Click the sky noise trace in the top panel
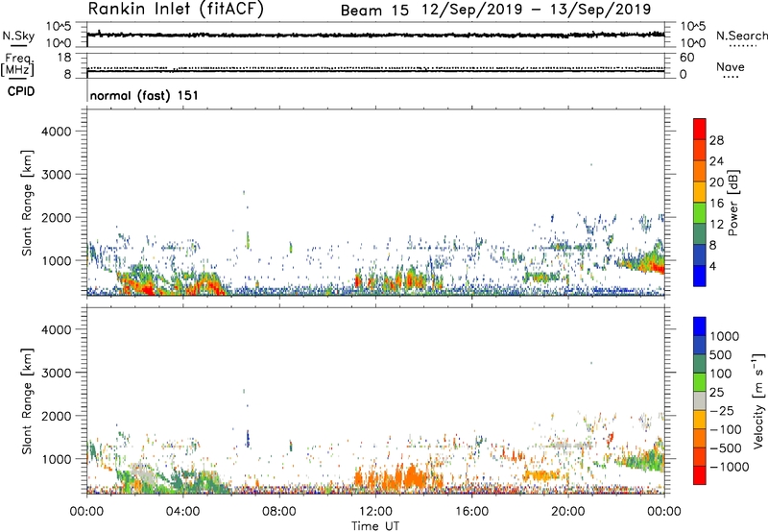The height and width of the screenshot is (532, 768). click(x=375, y=36)
